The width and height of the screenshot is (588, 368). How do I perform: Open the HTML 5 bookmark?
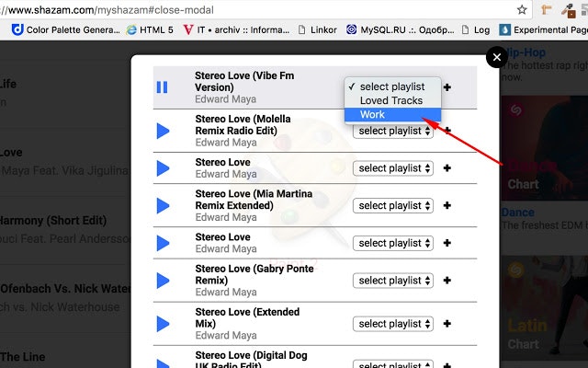tap(150, 29)
